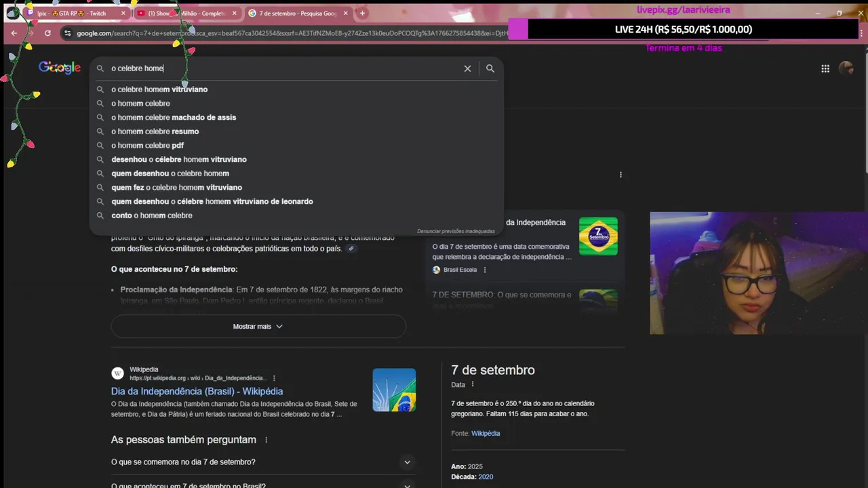Restore the browser window size
Image resolution: width=868 pixels, height=488 pixels.
pos(839,13)
